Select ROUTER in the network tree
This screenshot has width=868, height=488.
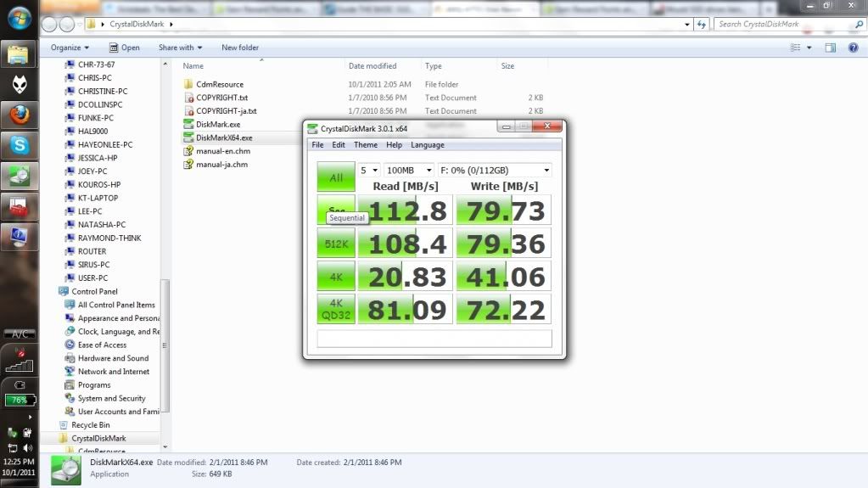[92, 251]
